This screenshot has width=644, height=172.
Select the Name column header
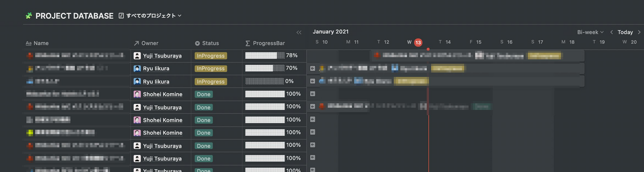[37, 43]
